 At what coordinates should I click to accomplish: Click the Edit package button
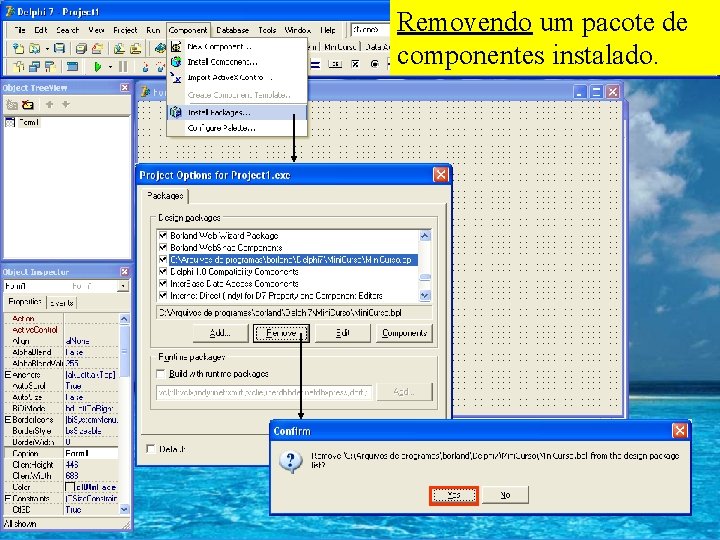[x=343, y=333]
